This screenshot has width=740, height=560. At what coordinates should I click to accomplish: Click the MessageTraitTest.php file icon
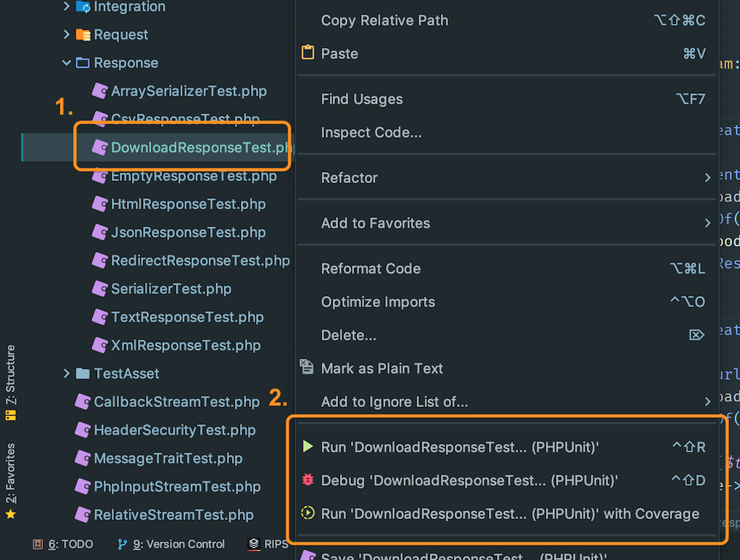[x=82, y=458]
